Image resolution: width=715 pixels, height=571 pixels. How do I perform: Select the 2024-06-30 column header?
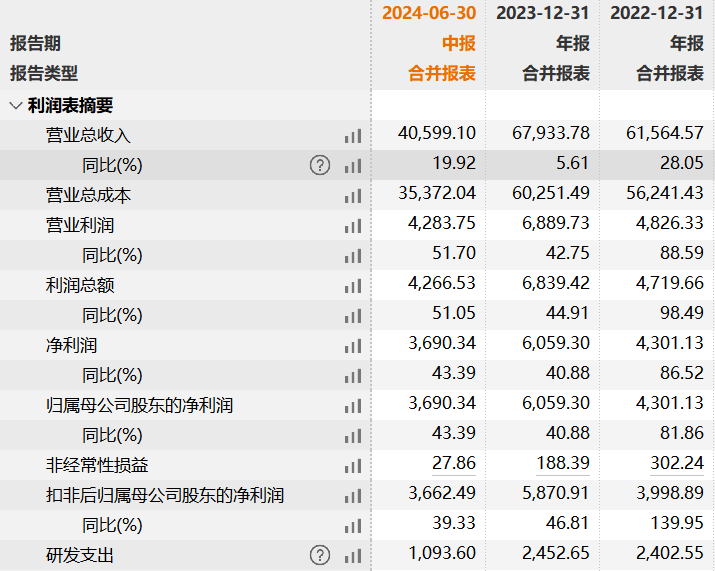429,13
